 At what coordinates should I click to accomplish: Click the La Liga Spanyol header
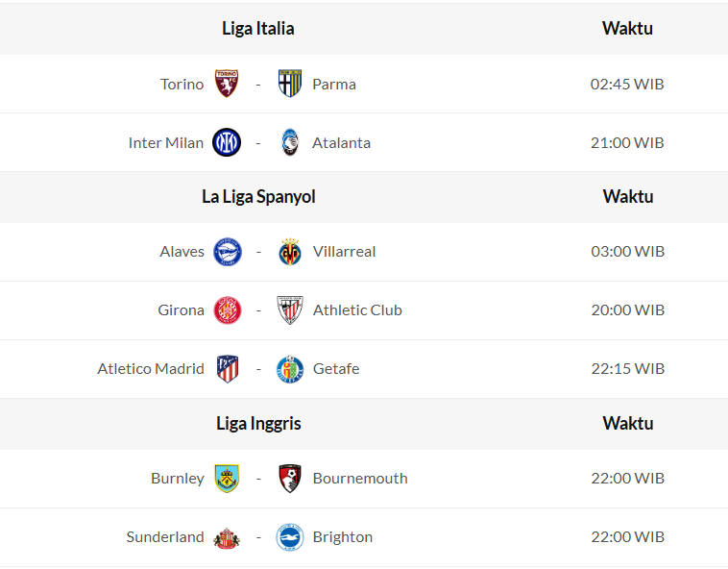pyautogui.click(x=258, y=196)
